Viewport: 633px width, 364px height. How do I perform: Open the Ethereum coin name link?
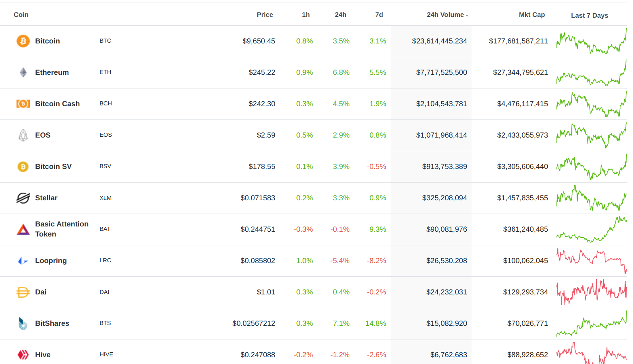(x=52, y=72)
